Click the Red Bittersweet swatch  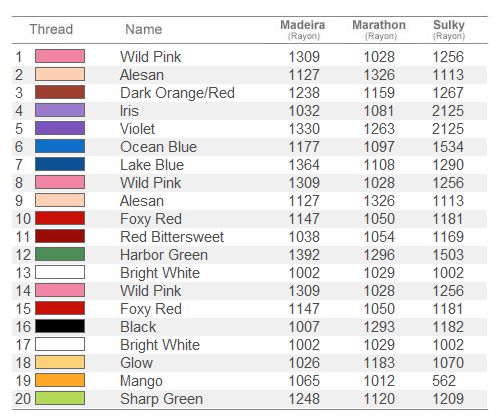pos(60,236)
